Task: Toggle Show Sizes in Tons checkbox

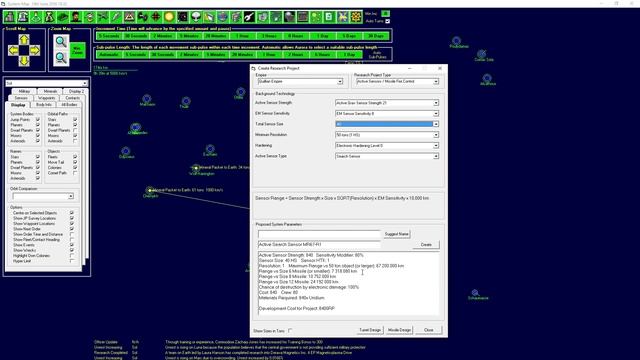Action: pos(290,331)
